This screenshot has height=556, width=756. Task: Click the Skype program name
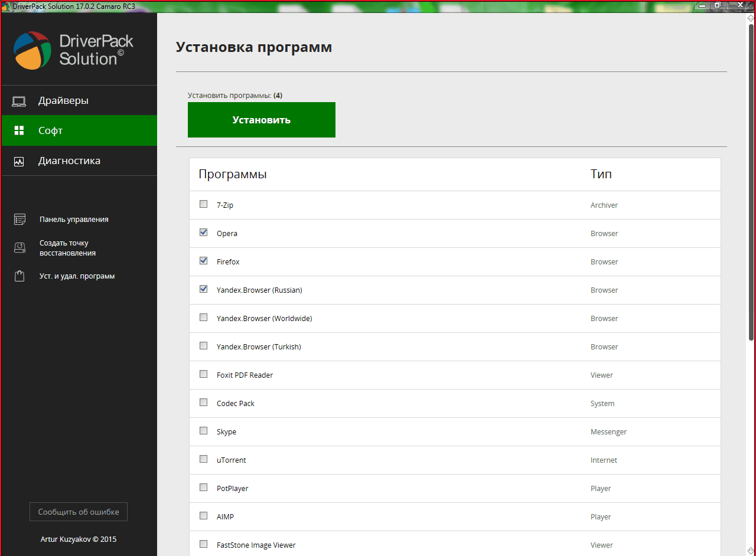226,432
